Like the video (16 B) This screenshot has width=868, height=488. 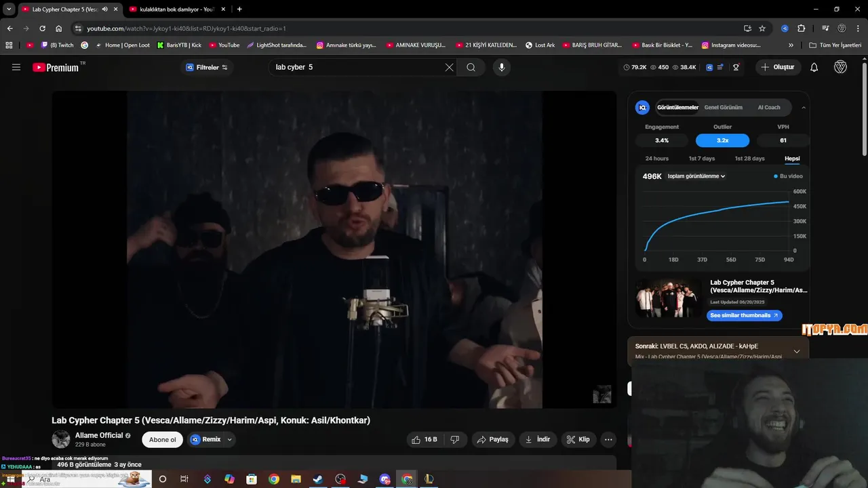(424, 439)
